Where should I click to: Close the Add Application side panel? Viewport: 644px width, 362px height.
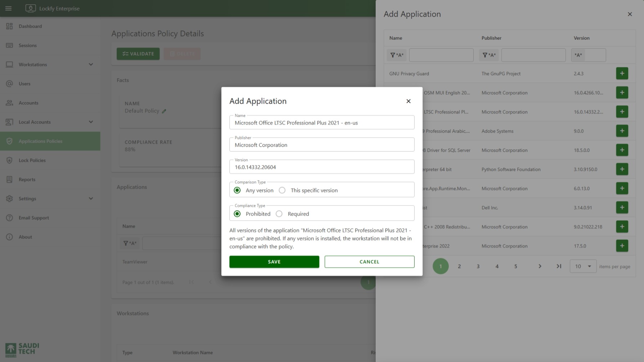[630, 14]
